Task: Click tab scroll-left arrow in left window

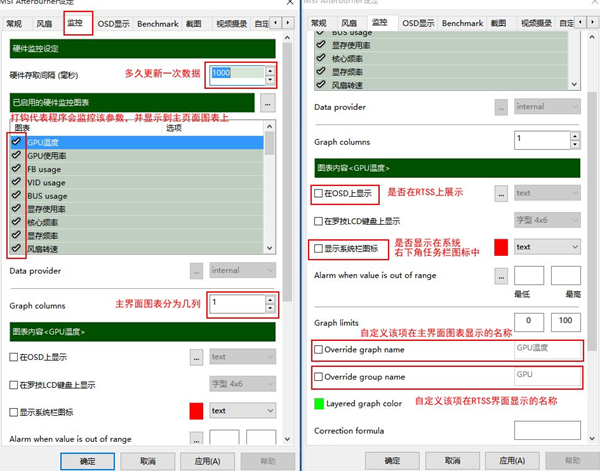Action: pyautogui.click(x=276, y=23)
